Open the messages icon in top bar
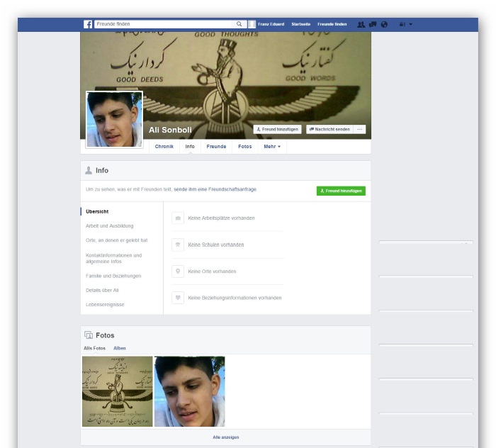The width and height of the screenshot is (496, 448). [373, 24]
